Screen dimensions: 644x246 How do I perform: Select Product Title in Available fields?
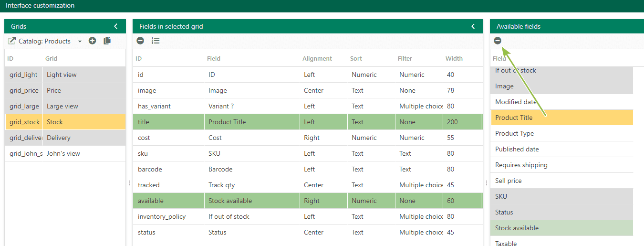coord(562,118)
